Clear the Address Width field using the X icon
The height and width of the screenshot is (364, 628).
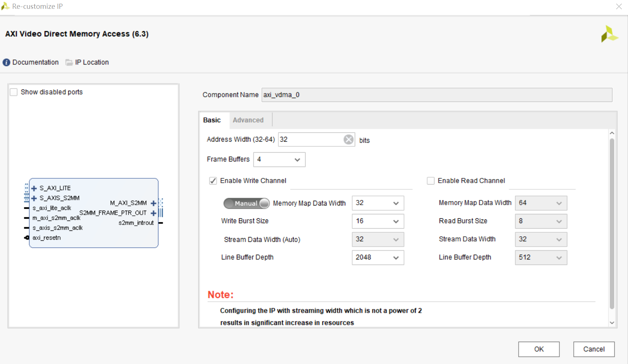point(348,139)
